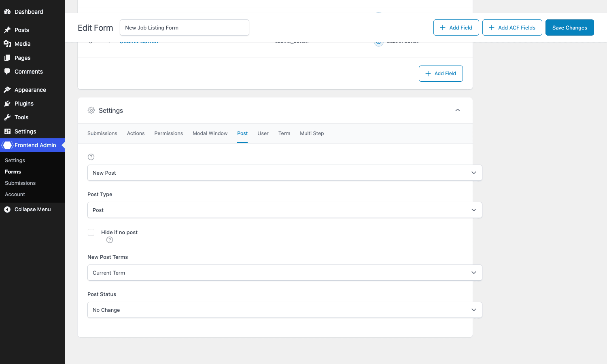The image size is (607, 364).
Task: Click the Save Changes button
Action: 570,28
